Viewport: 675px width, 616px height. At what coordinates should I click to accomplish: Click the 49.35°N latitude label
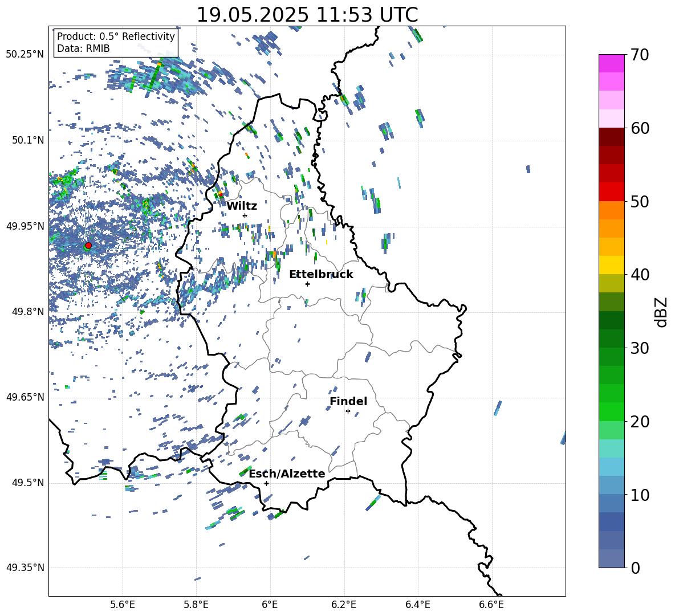point(25,568)
